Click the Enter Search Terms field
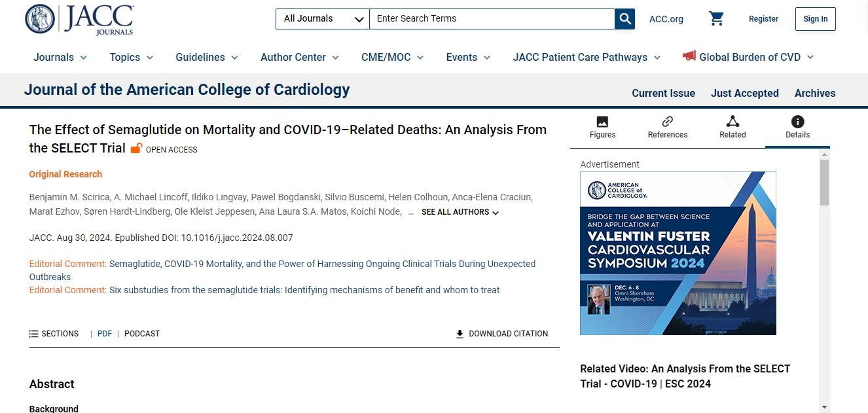The width and height of the screenshot is (868, 413). [x=491, y=19]
